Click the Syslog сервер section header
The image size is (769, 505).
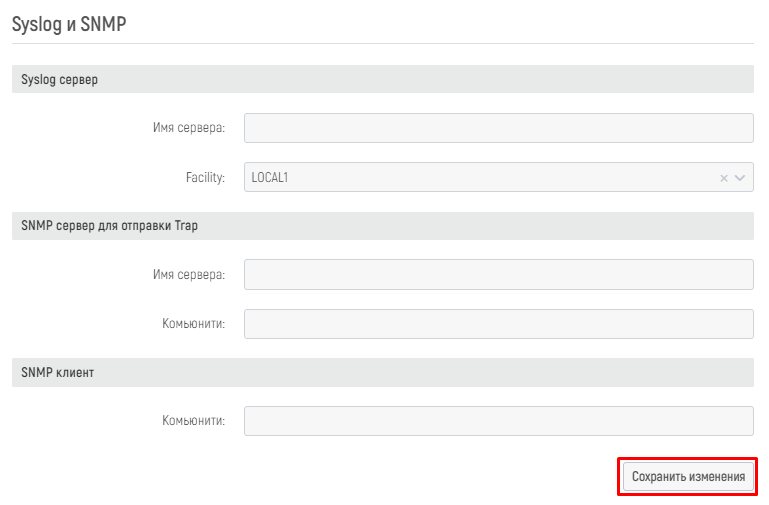[60, 80]
